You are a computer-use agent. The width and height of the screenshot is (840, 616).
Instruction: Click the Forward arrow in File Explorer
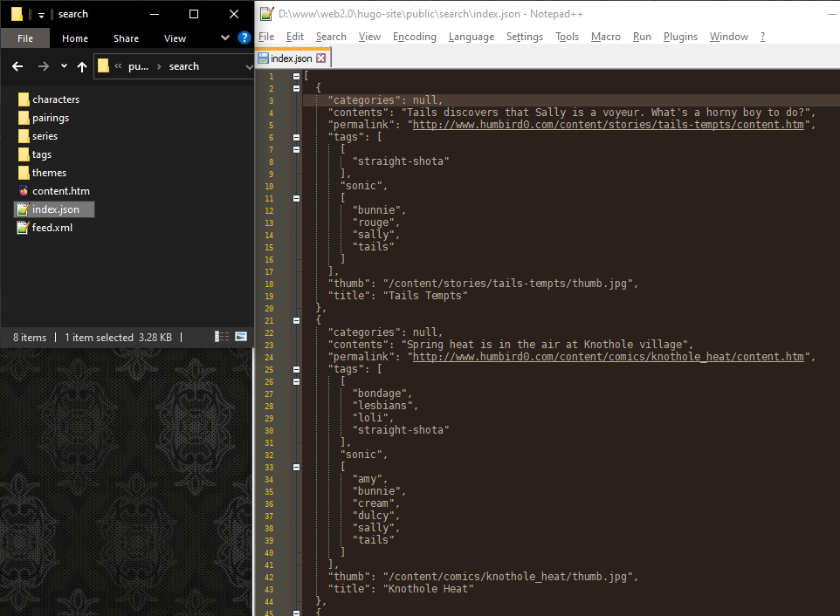[43, 66]
